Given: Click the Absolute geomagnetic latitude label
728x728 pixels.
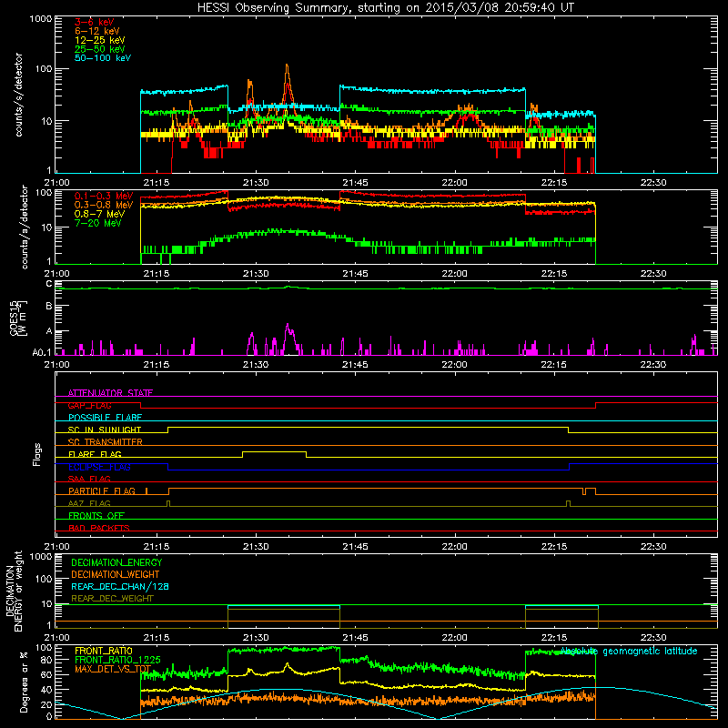Looking at the screenshot, I should (629, 652).
